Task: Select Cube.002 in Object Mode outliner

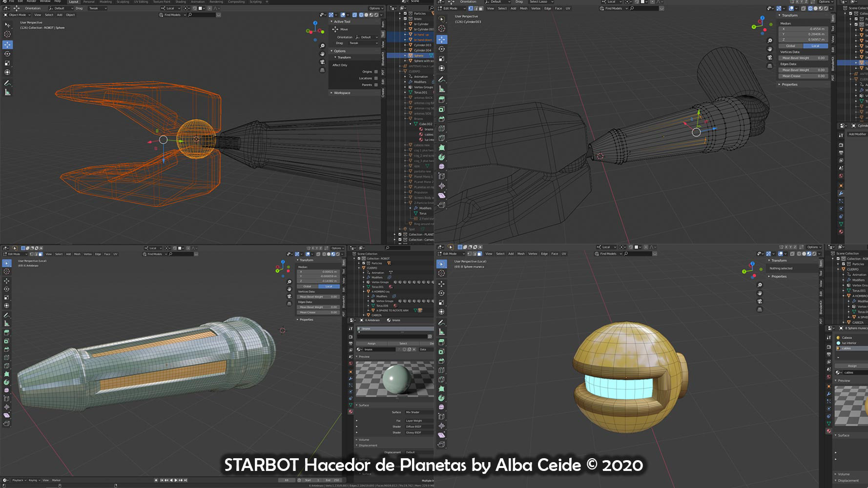Action: 425,124
